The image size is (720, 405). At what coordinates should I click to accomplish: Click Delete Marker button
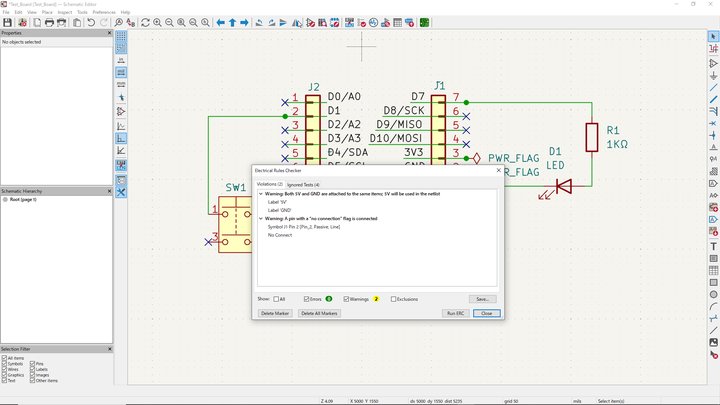tap(275, 313)
